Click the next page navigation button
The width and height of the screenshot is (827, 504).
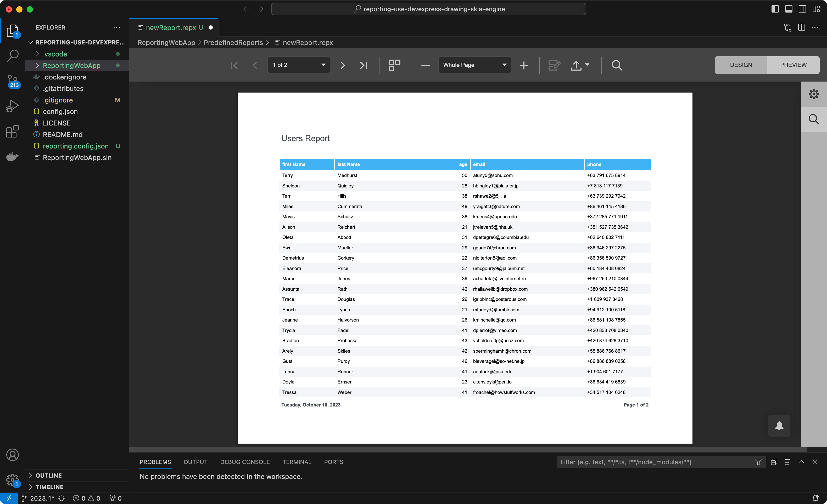click(343, 65)
